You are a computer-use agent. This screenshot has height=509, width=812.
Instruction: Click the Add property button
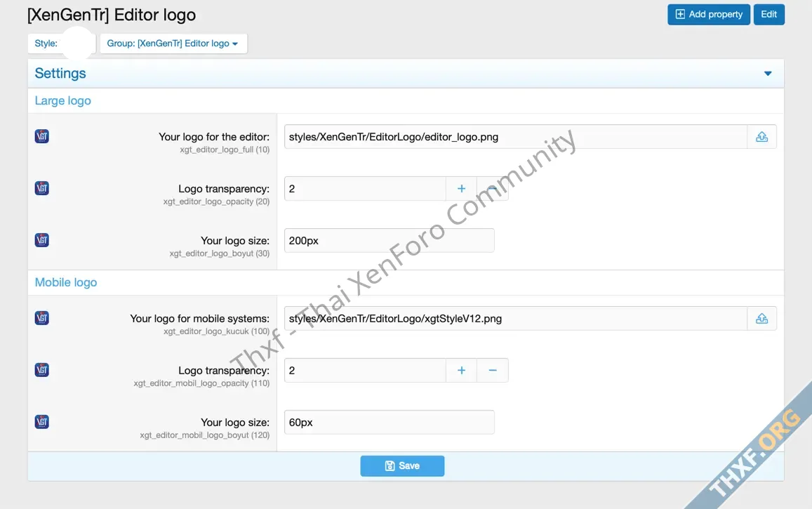tap(708, 15)
